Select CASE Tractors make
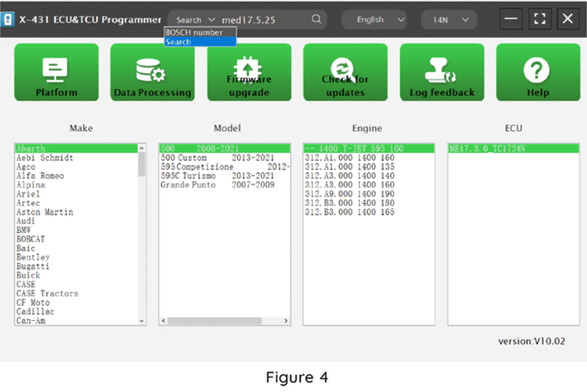 tap(76, 294)
